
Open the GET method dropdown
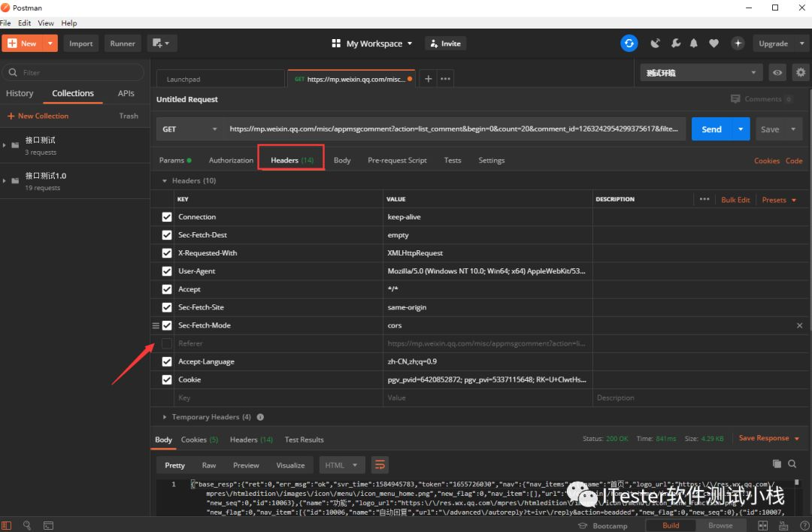pyautogui.click(x=189, y=129)
